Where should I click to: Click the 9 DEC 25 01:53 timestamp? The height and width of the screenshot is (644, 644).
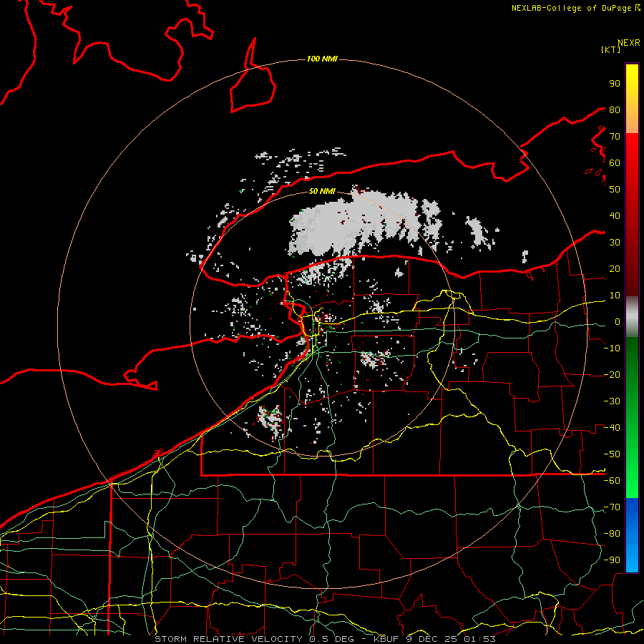pos(451,639)
